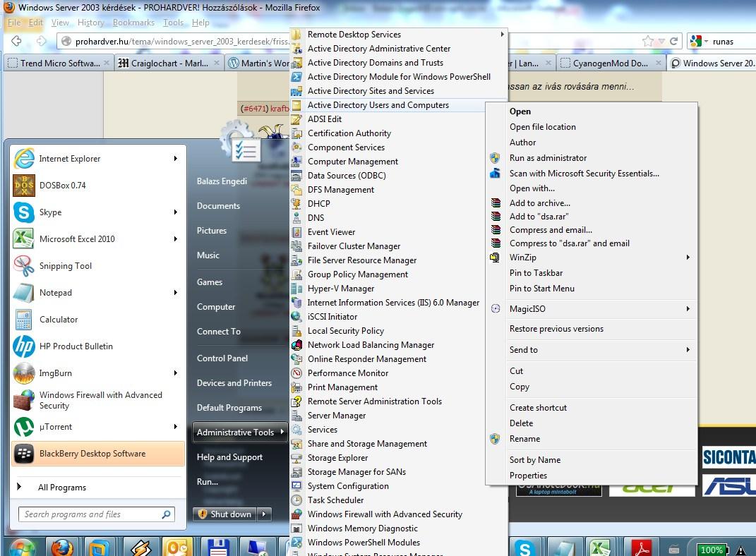Open Devices and Printers

point(234,383)
